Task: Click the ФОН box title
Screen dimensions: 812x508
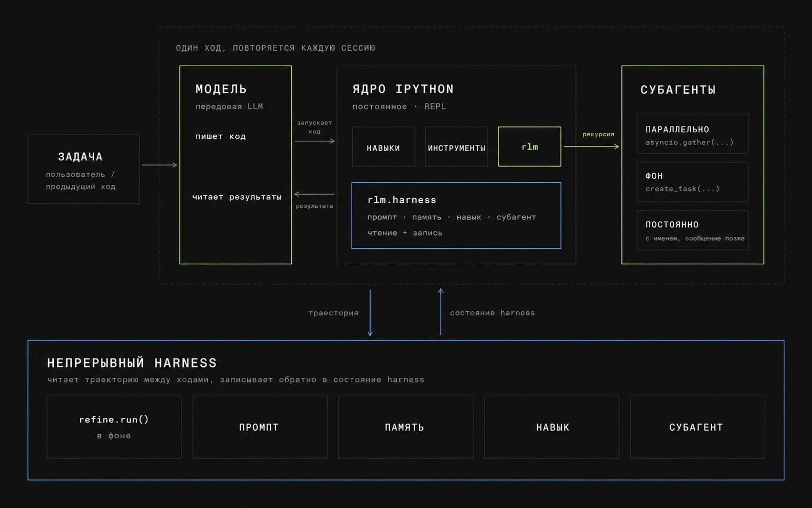Action: pyautogui.click(x=654, y=176)
